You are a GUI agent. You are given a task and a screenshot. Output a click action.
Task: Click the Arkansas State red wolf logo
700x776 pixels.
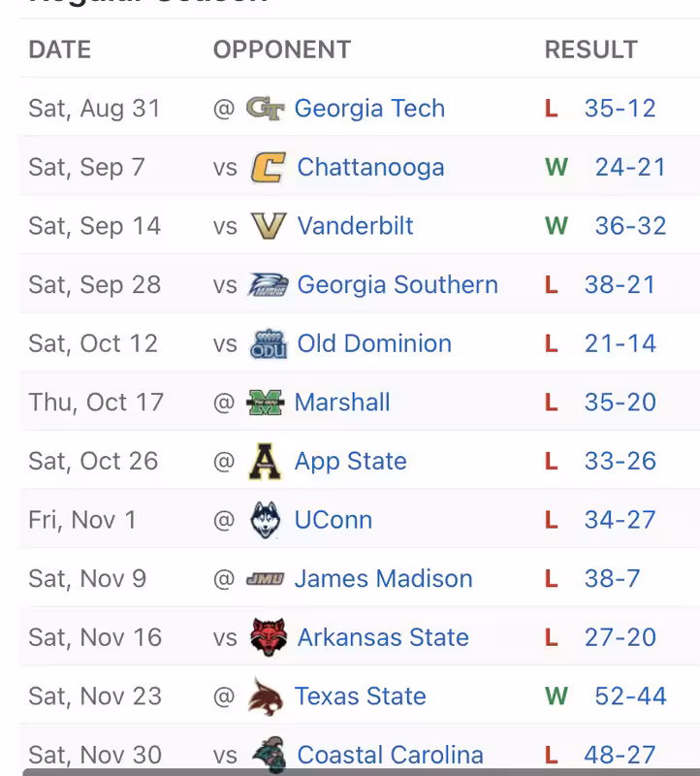(x=269, y=637)
